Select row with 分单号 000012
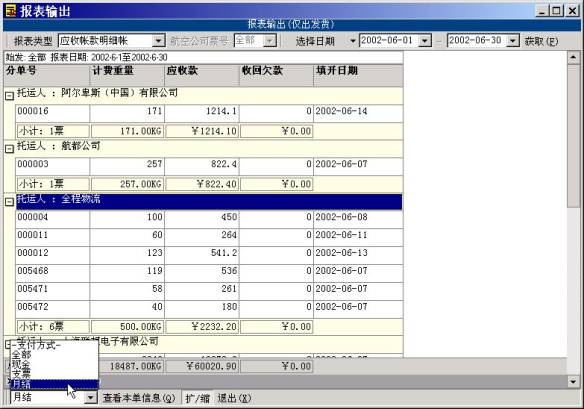This screenshot has width=584, height=409. [x=209, y=253]
